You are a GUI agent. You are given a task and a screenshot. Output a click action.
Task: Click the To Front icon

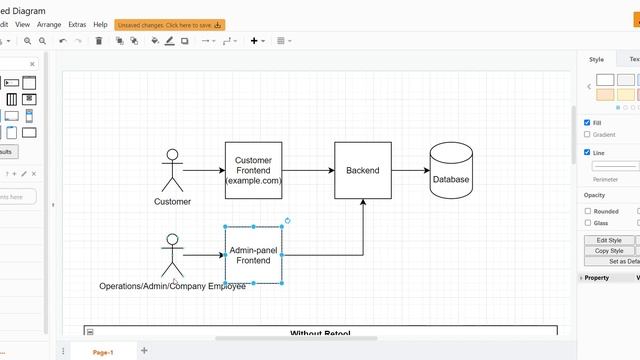pyautogui.click(x=120, y=41)
